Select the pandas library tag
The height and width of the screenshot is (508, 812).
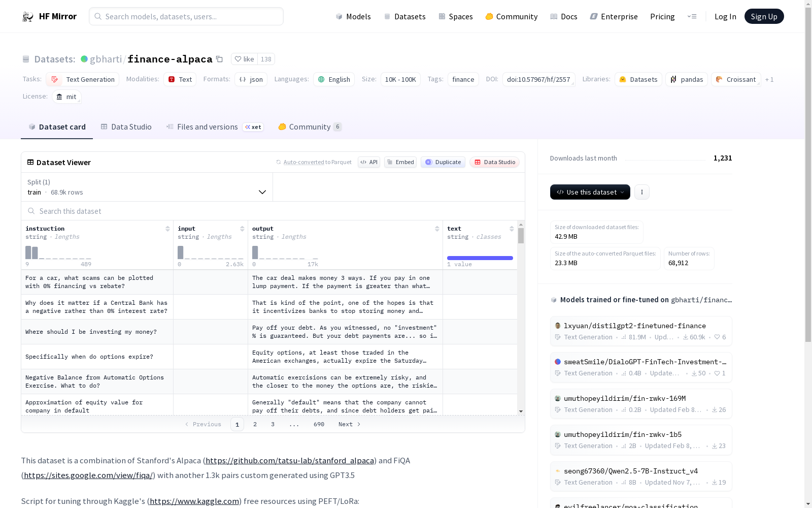687,79
